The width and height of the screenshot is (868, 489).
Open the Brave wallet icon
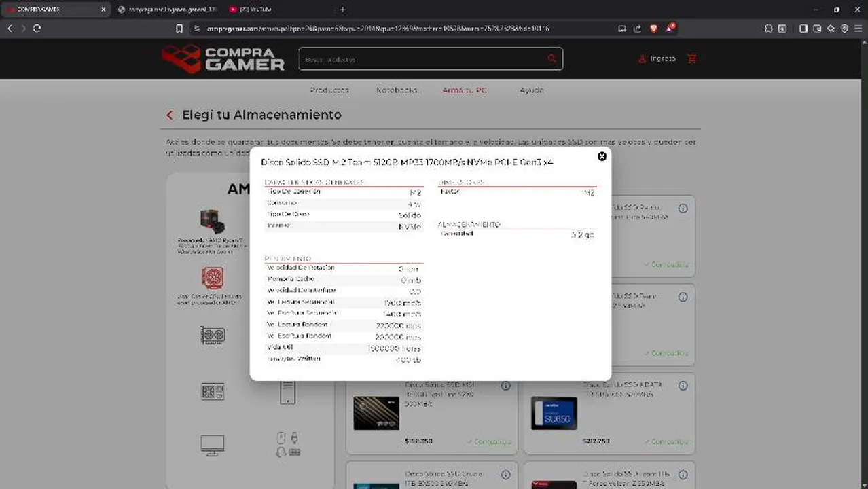tap(817, 29)
